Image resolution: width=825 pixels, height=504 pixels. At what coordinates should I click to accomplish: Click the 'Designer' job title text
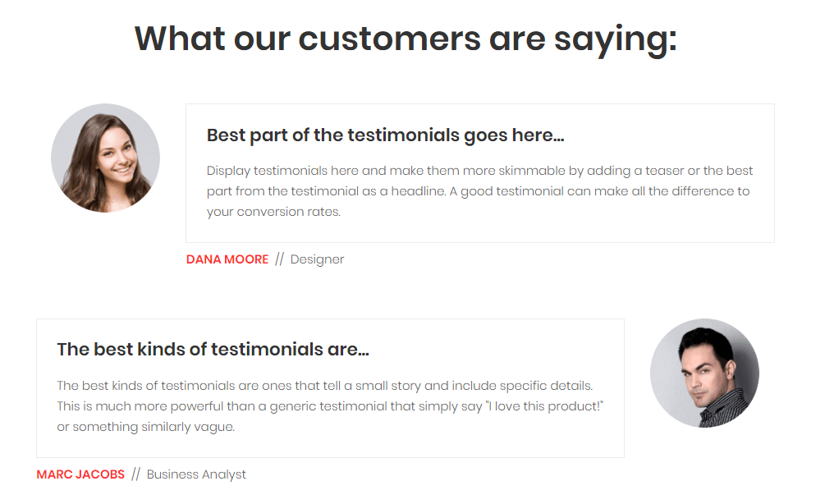[x=317, y=259]
